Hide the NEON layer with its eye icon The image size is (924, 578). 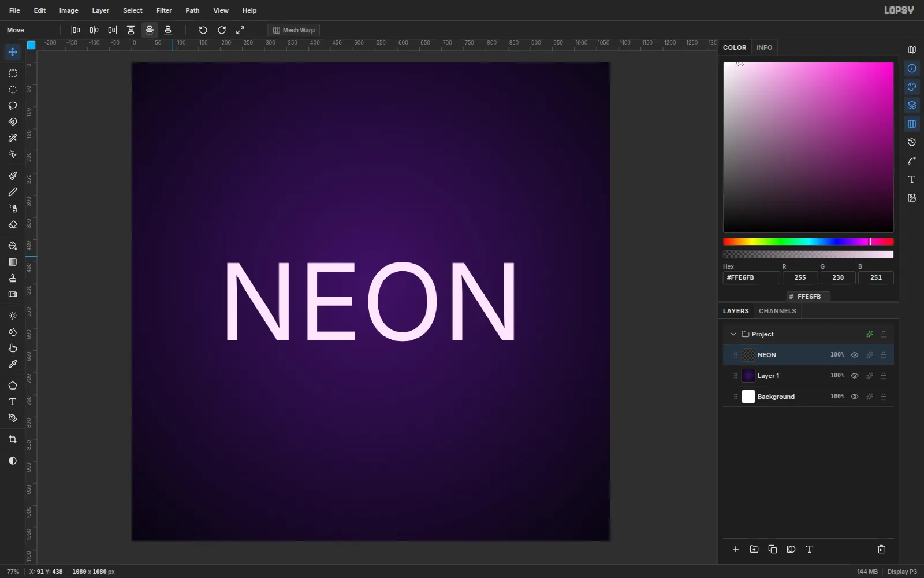855,355
